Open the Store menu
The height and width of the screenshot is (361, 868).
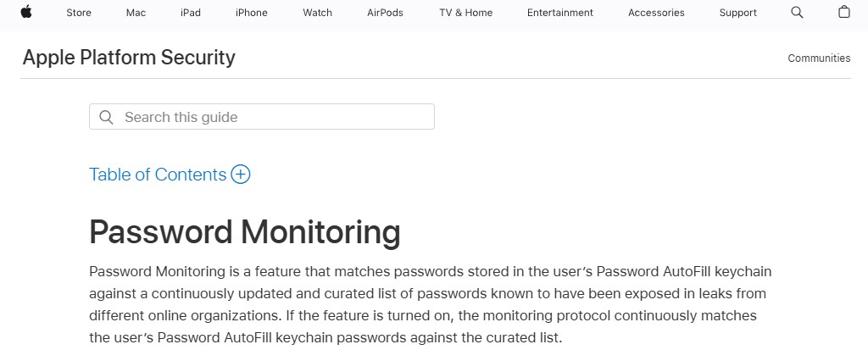point(79,13)
